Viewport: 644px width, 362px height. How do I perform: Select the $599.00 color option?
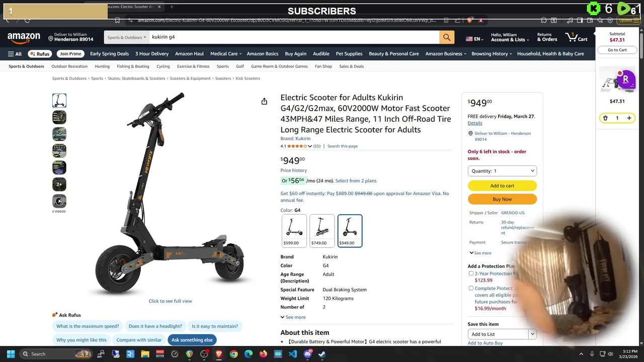[294, 231]
